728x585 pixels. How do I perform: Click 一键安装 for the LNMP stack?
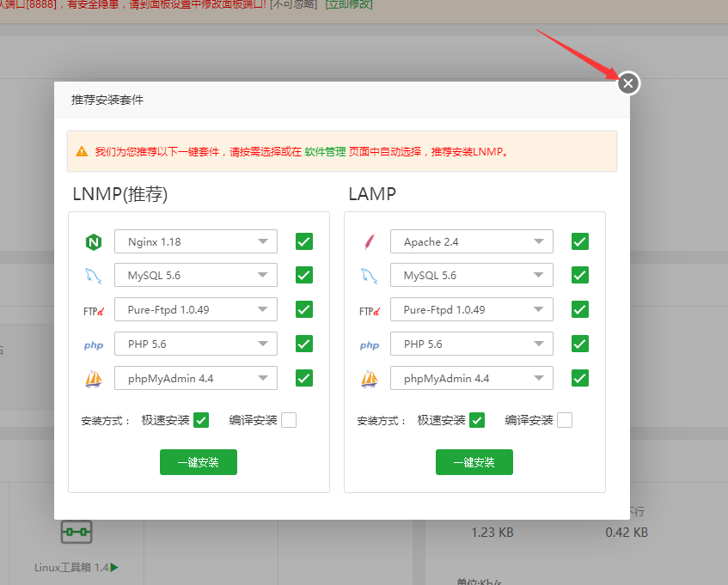198,462
